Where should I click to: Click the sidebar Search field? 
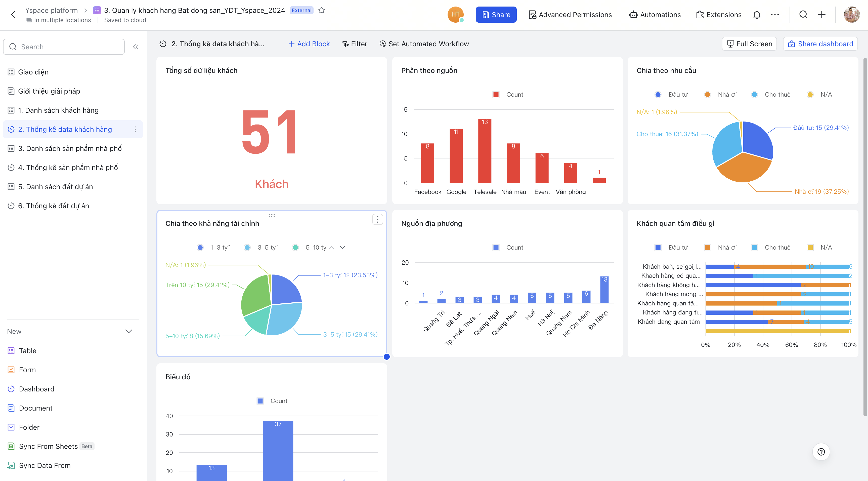pyautogui.click(x=64, y=47)
